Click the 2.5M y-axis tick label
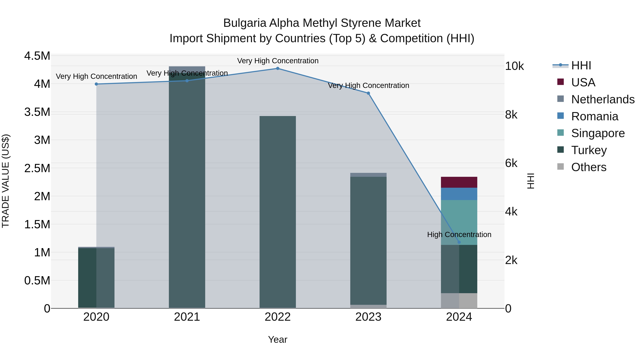 click(37, 168)
